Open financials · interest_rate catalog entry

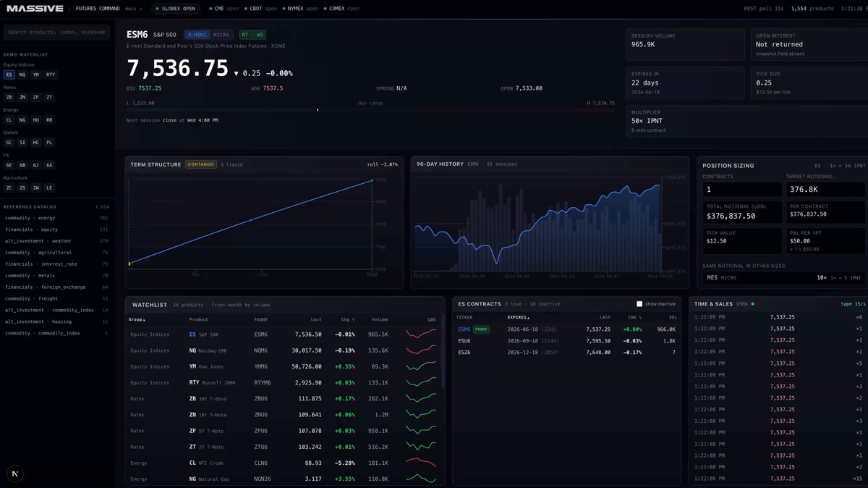coord(56,264)
